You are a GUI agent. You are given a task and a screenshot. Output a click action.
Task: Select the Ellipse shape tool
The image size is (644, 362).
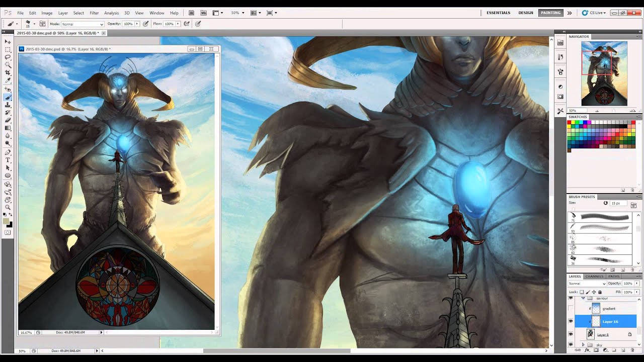[x=8, y=175]
